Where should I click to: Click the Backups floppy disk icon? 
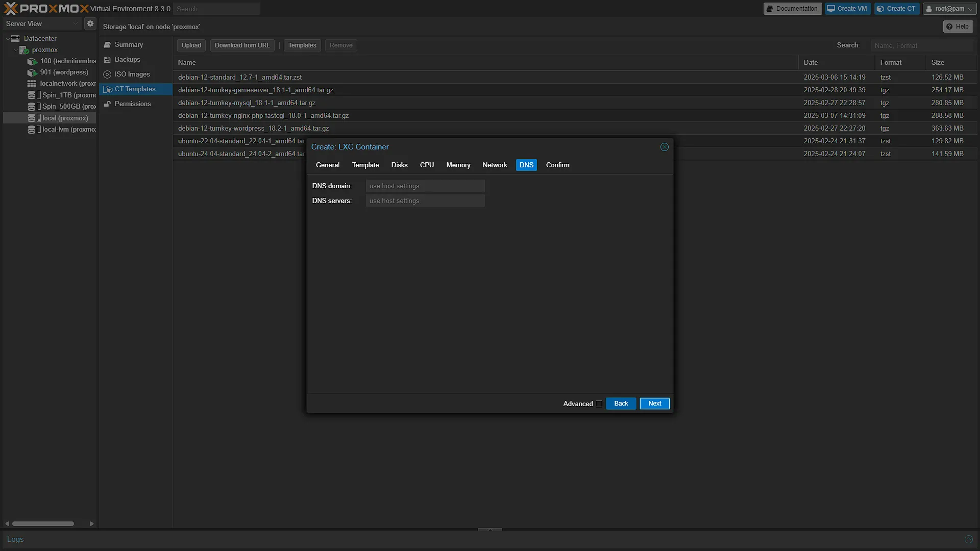point(107,60)
